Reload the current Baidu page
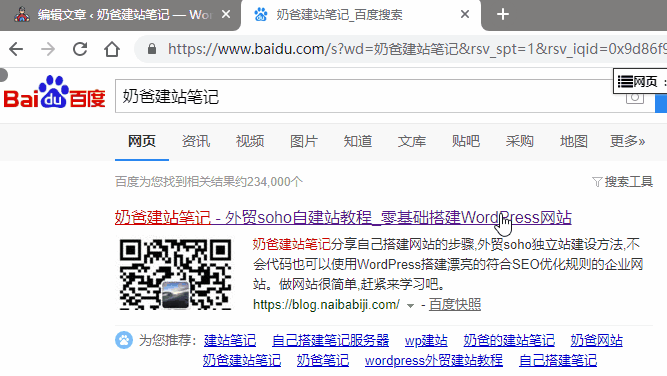 point(80,49)
